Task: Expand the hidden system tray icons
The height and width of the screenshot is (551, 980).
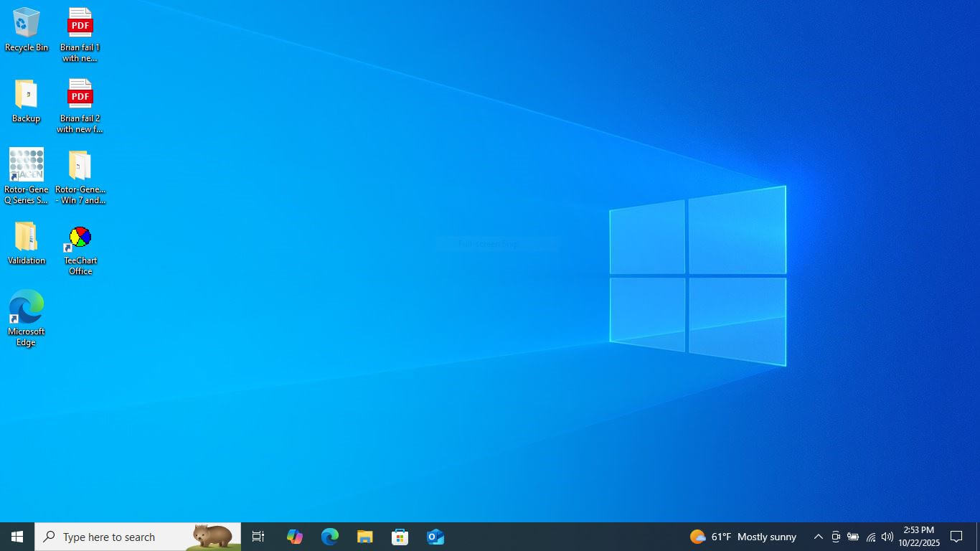Action: (818, 537)
